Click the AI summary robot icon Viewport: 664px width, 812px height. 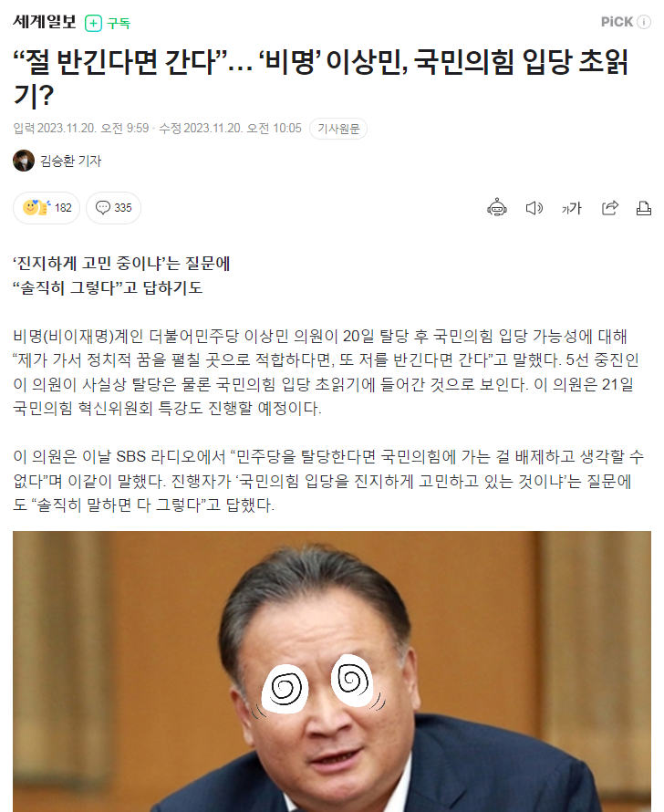497,208
